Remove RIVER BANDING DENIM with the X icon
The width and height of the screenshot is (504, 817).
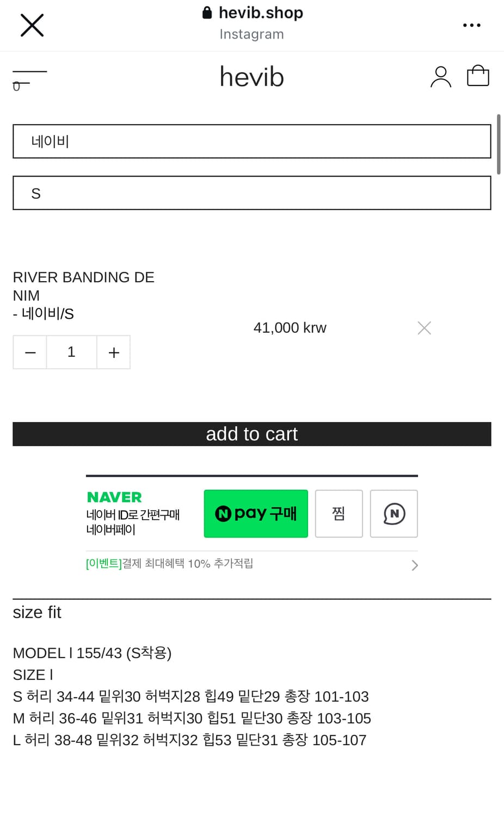[424, 327]
